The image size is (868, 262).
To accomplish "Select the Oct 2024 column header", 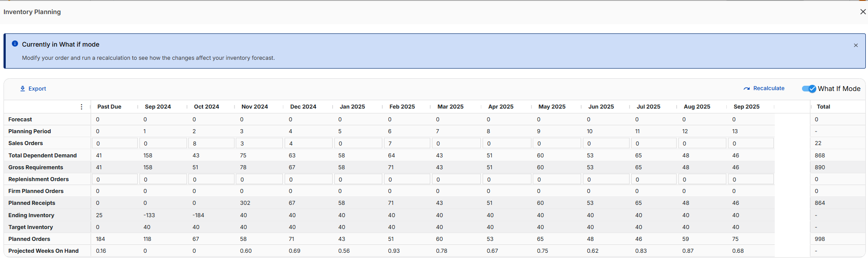I will [x=206, y=107].
